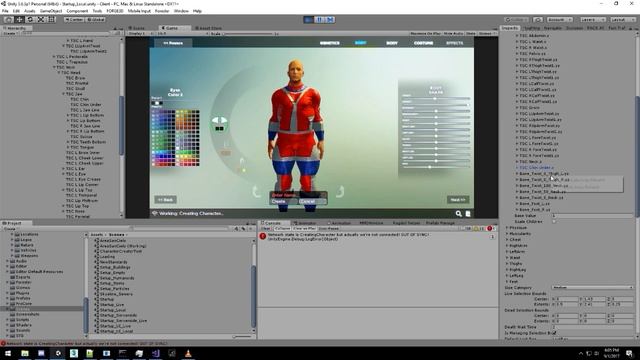
Task: Adjust the top body slider in game panel
Action: (436, 99)
